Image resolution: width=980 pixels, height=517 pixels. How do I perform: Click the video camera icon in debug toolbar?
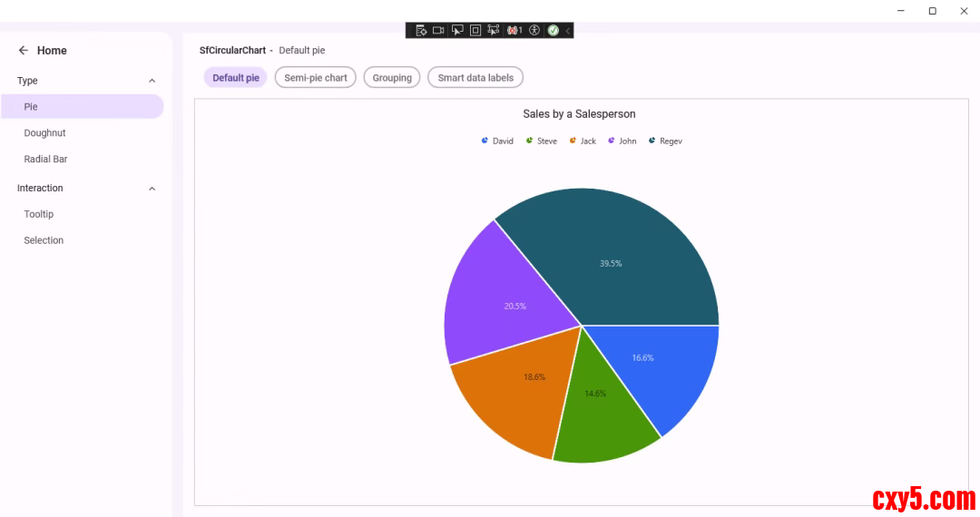438,30
